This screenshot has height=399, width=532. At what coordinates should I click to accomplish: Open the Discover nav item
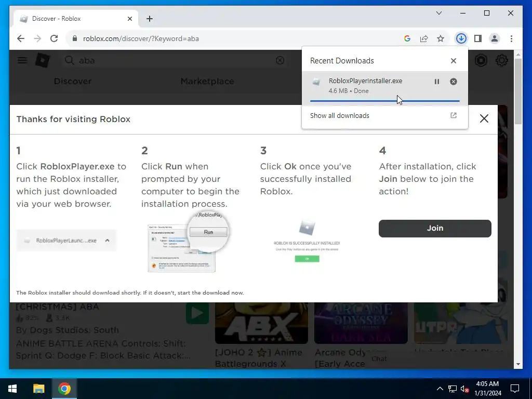73,82
